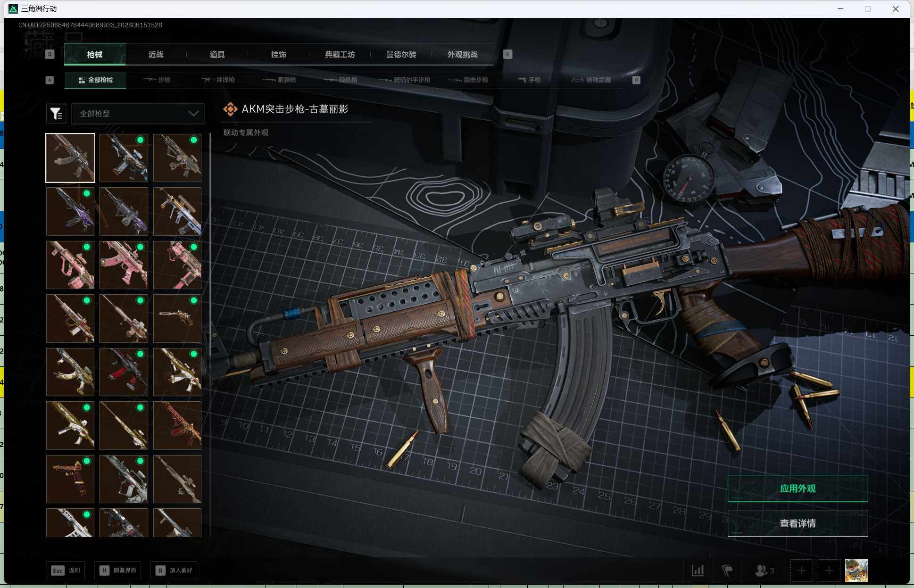The width and height of the screenshot is (914, 588).
Task: Filter by 轻机枪 light machine gun category
Action: point(341,80)
